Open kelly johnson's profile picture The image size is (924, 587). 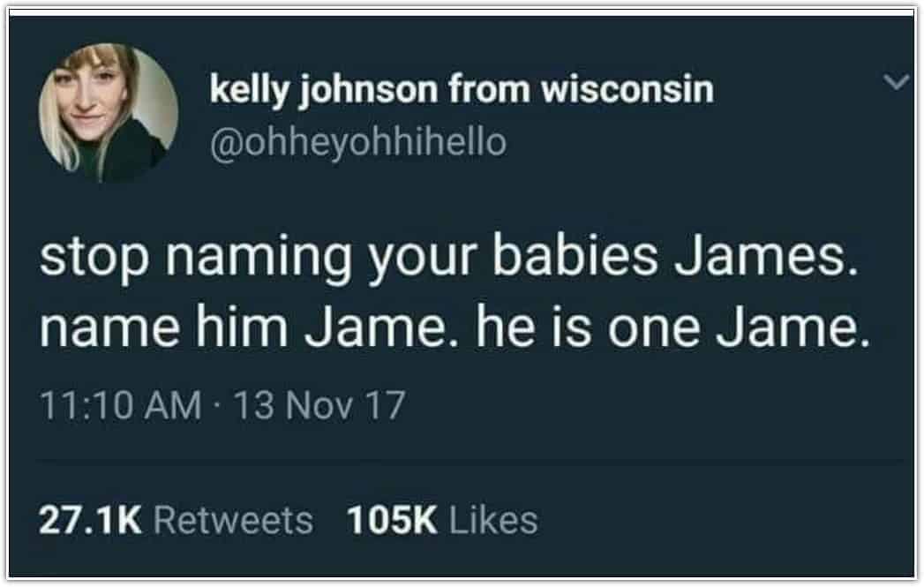tap(109, 112)
